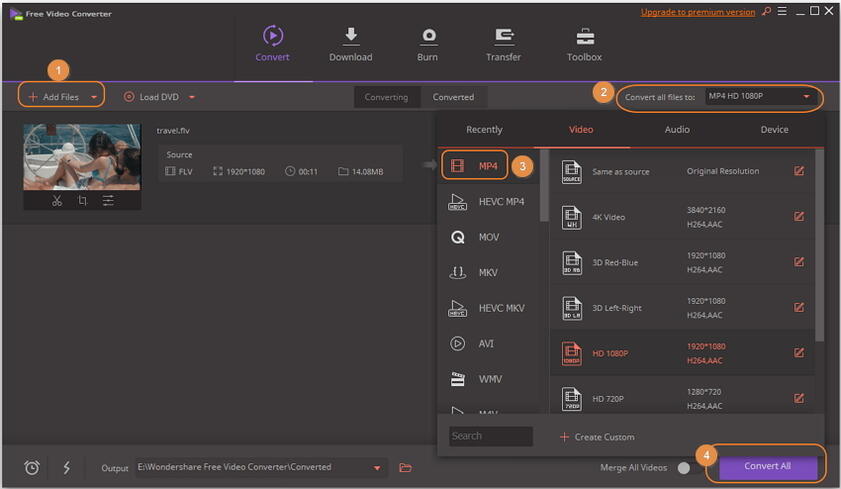
Task: Follow the Upgrade to premium version link
Action: (x=698, y=12)
